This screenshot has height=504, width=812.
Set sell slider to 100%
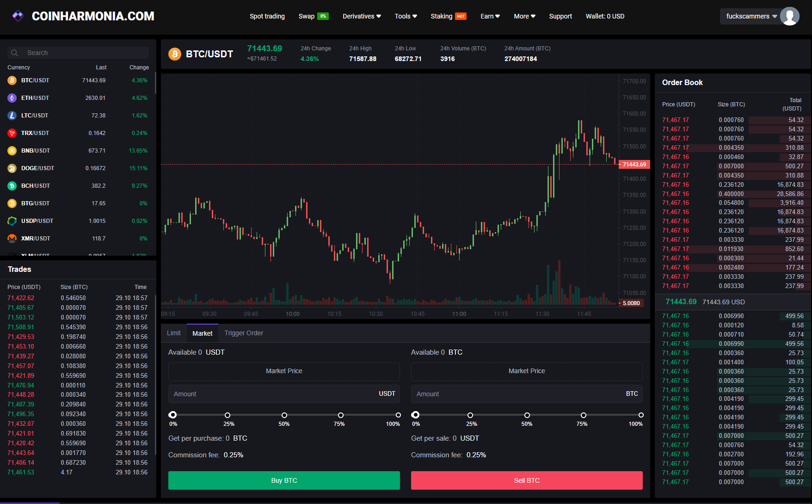[641, 415]
